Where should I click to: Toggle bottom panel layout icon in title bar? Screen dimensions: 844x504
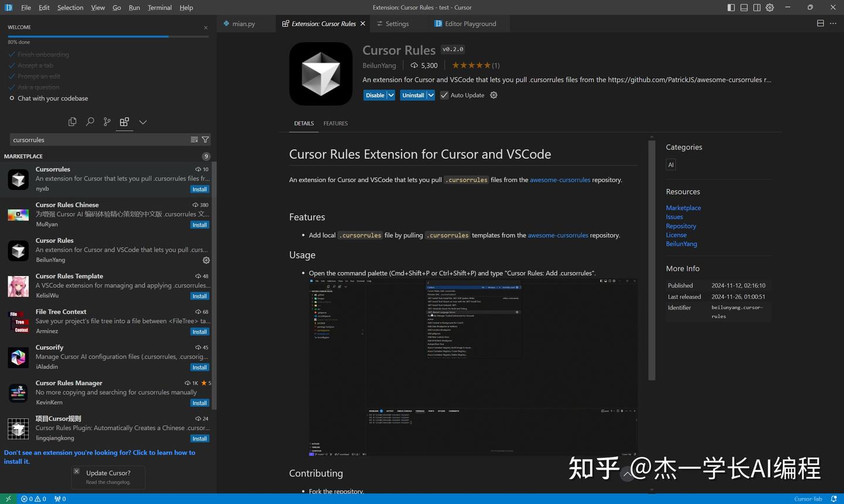point(744,8)
